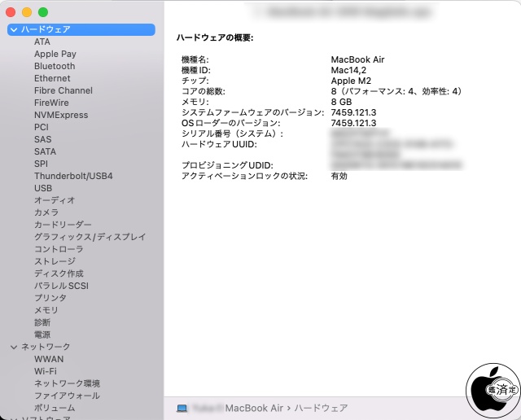This screenshot has height=420, width=521.
Task: Select NVMExpress in the sidebar
Action: coord(63,115)
